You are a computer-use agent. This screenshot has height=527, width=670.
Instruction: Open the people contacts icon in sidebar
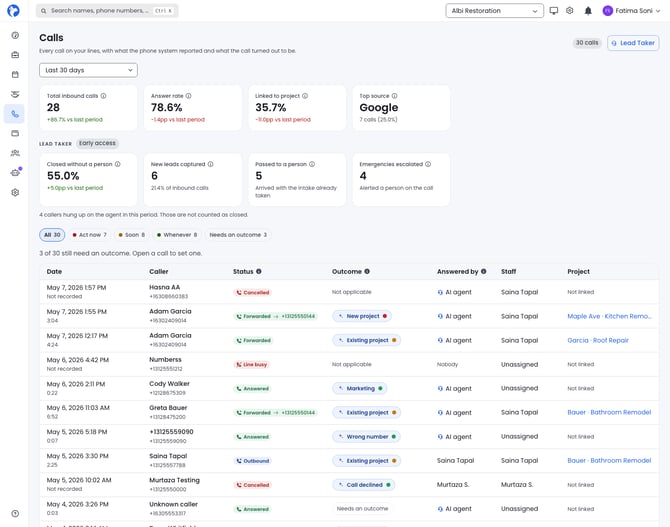(15, 153)
